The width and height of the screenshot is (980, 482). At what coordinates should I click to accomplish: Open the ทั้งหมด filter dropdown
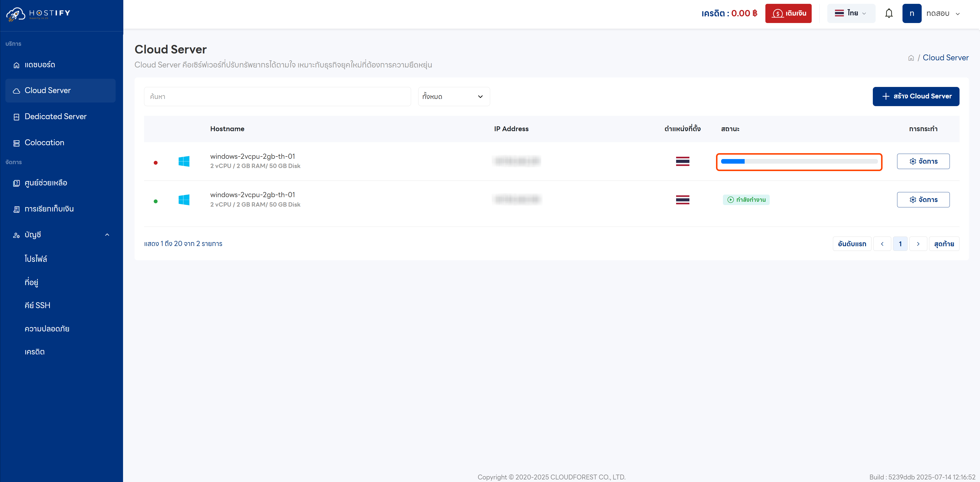(454, 97)
